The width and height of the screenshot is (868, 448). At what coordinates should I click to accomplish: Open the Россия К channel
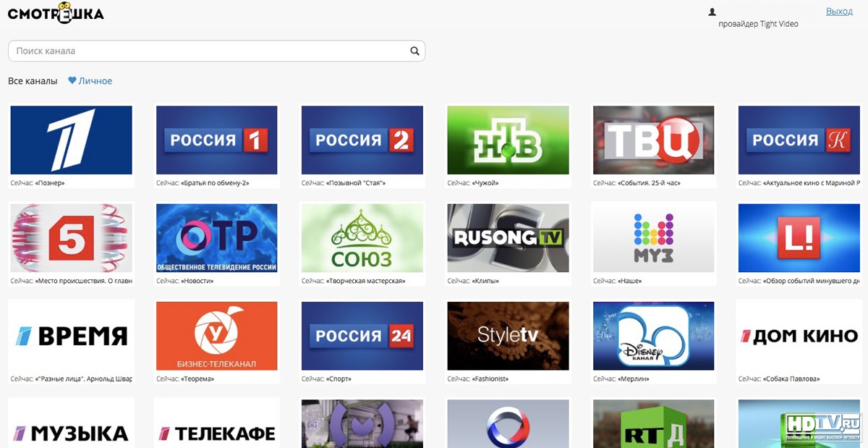pos(799,140)
